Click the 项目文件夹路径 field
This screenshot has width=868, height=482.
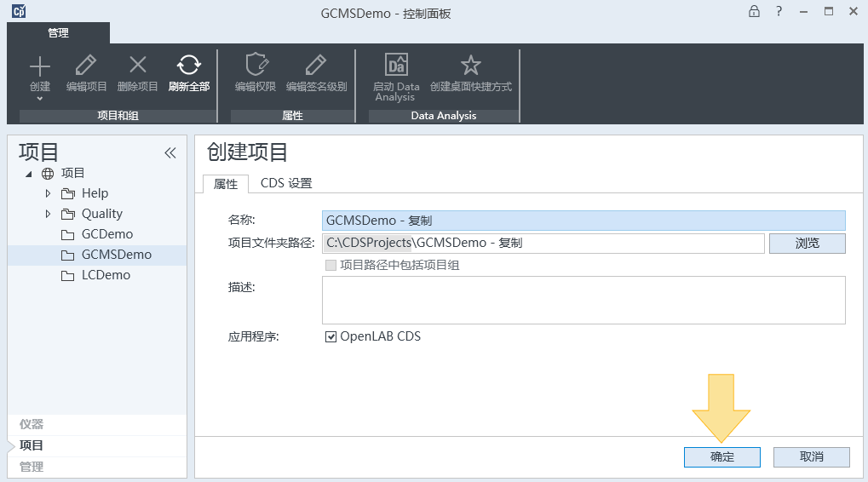point(543,244)
